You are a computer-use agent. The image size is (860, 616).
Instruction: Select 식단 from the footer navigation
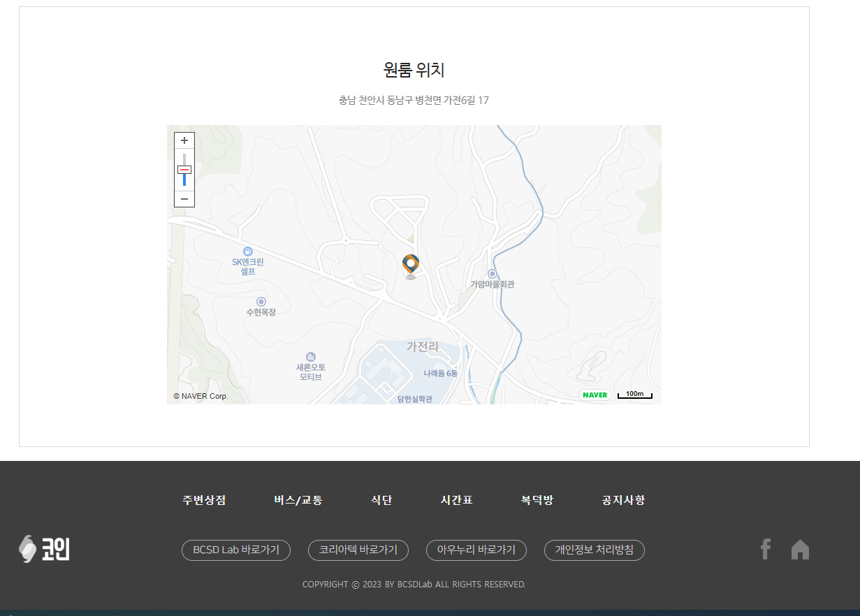pos(380,500)
